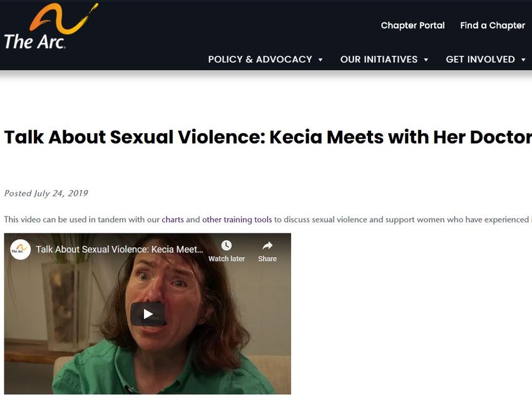Play the embedded YouTube video
Screen dimensions: 532x416
148,314
